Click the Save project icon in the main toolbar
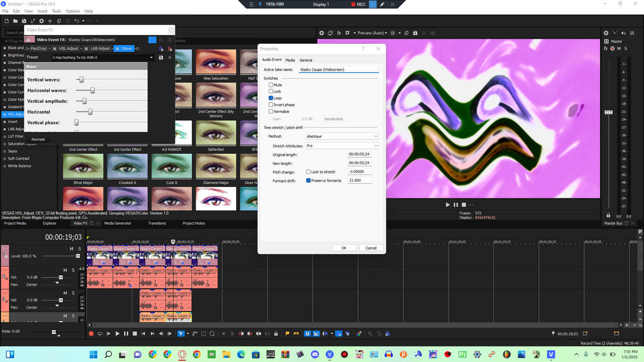The height and width of the screenshot is (362, 644). [x=24, y=21]
